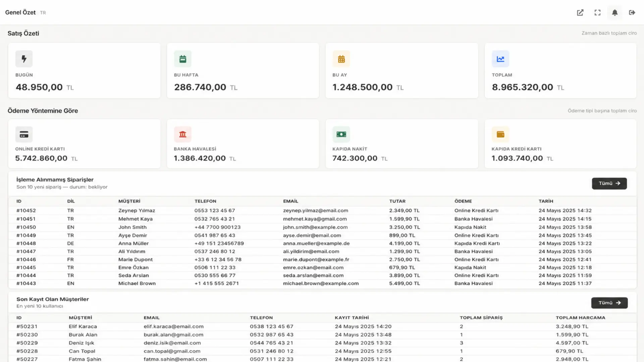Click email seda.arslan@email.com
Screen dimensions: 644x362
313,275
